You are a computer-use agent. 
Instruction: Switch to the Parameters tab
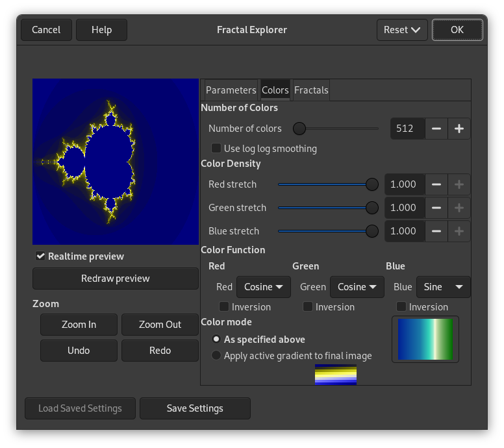point(231,90)
